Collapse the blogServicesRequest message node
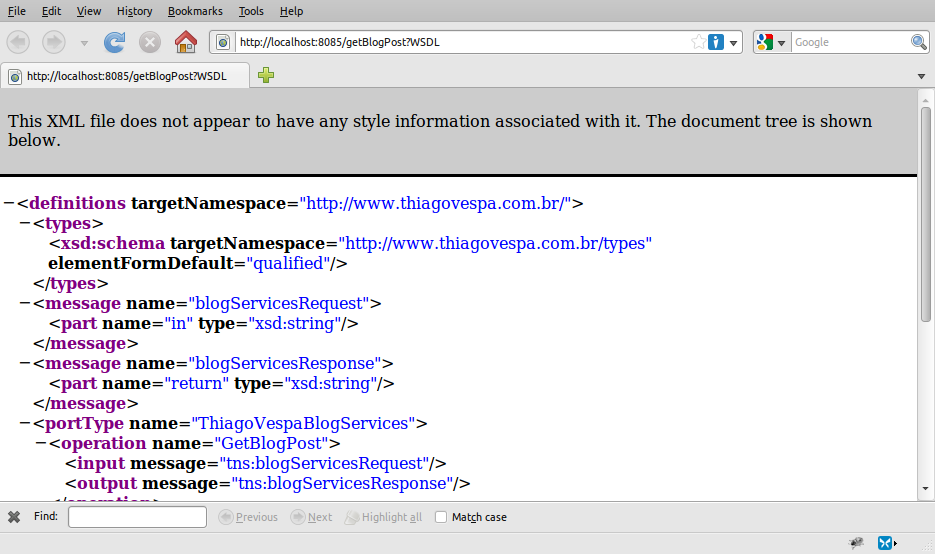The image size is (935, 554). [x=25, y=303]
